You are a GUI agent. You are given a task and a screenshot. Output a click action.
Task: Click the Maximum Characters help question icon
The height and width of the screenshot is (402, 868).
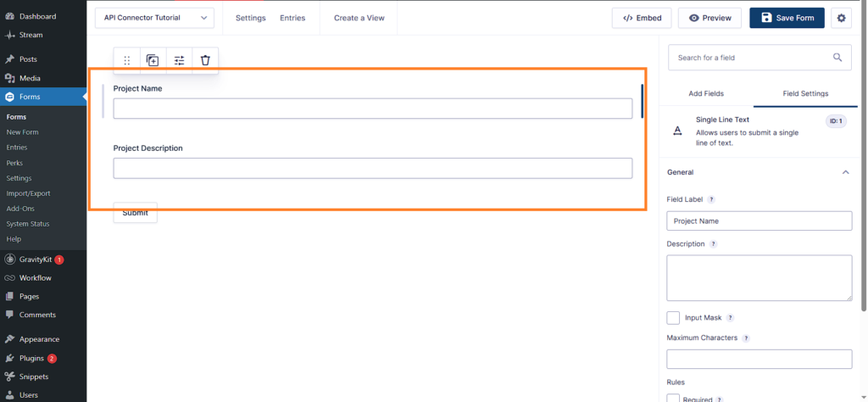[x=746, y=338]
